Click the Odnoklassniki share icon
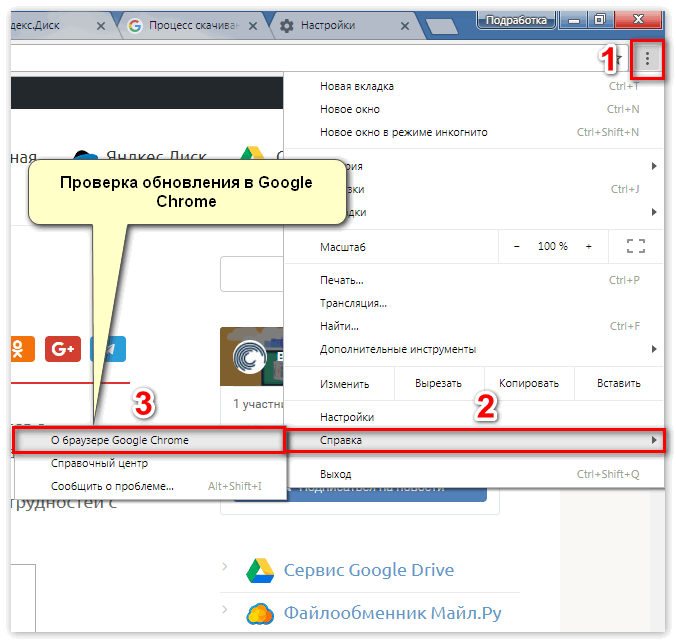The image size is (676, 643). (x=22, y=348)
